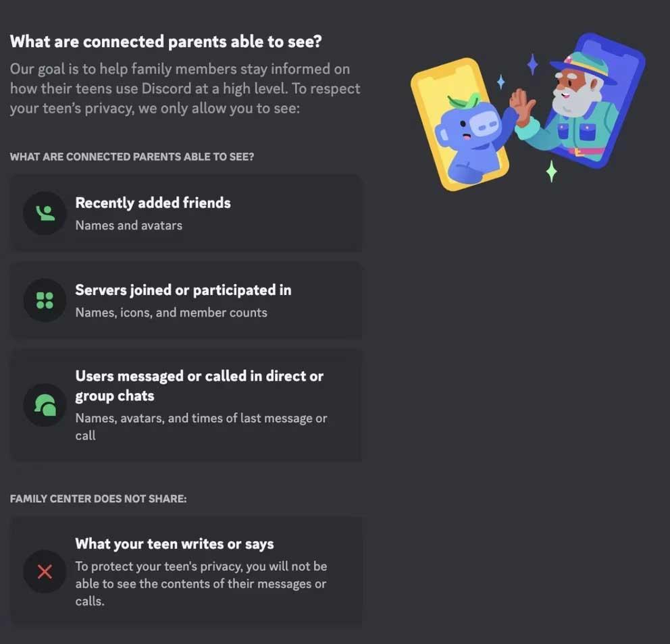Click the What your teen writes or says title
670x644 pixels.
[174, 544]
